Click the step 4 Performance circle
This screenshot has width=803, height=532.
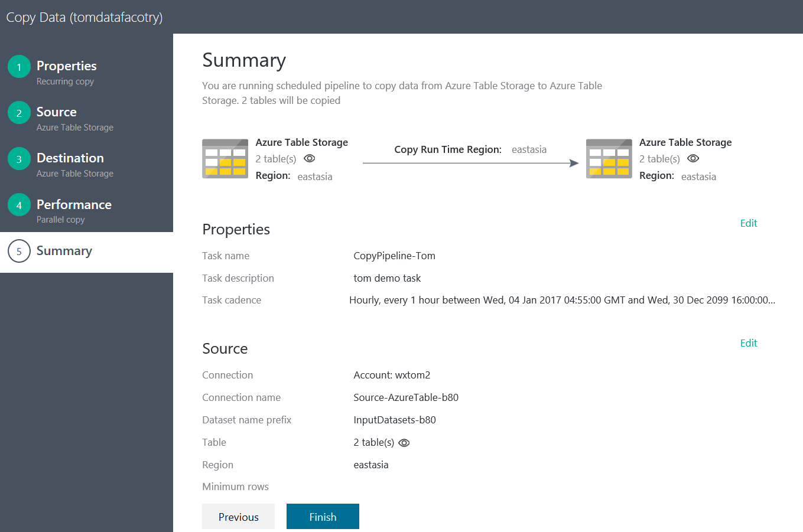pos(19,205)
